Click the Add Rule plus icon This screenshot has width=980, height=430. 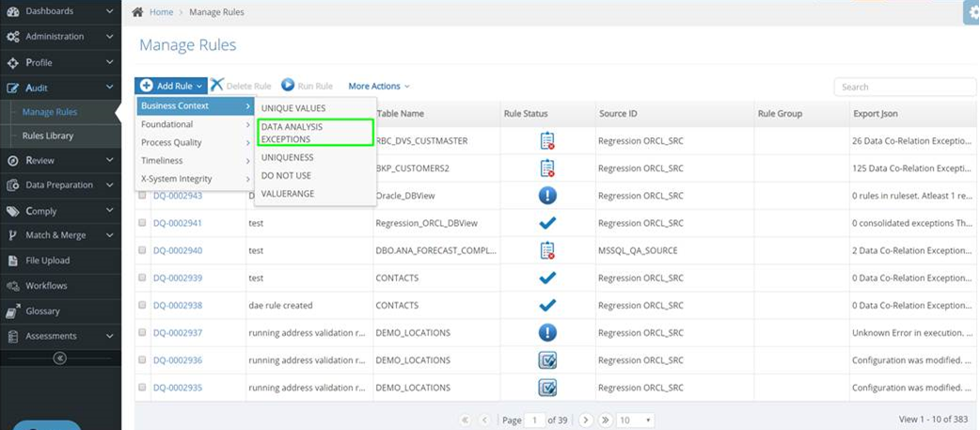point(147,86)
